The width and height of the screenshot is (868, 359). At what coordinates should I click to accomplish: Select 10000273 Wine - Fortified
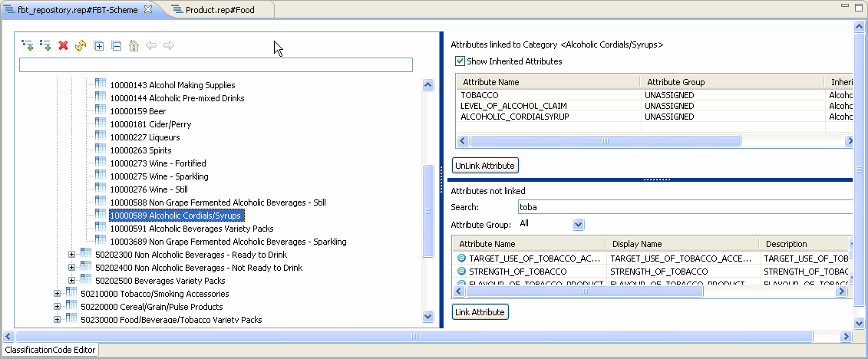click(x=158, y=163)
